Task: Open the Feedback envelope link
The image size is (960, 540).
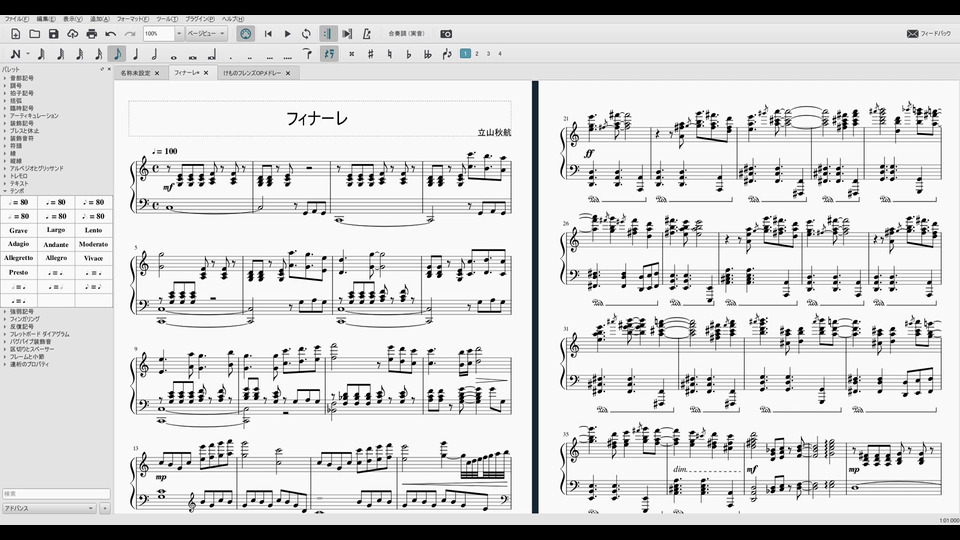Action: [x=929, y=34]
